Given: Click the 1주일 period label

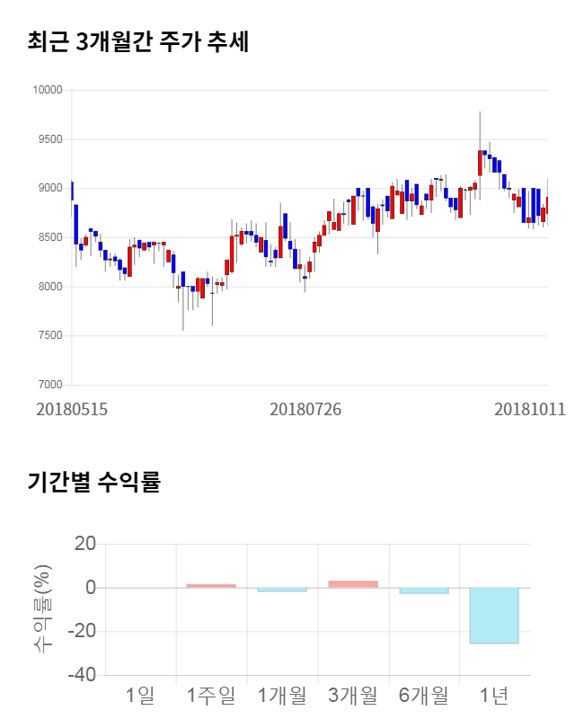Looking at the screenshot, I should click(211, 695).
